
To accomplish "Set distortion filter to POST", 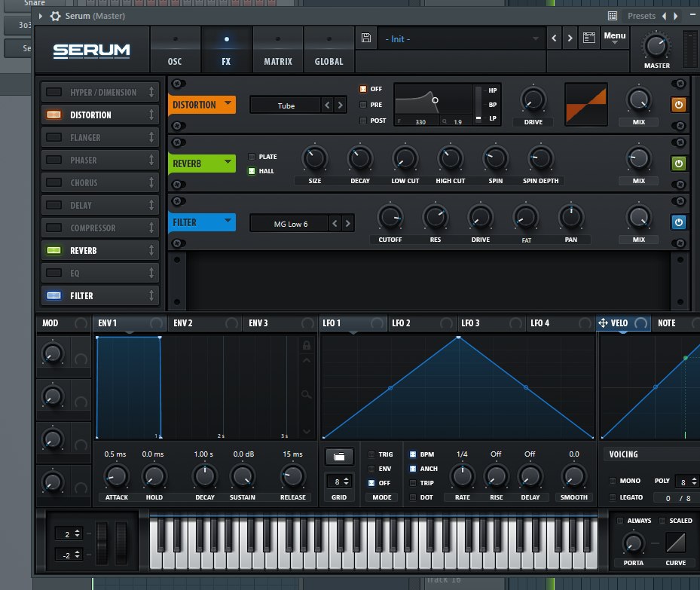I will pos(363,121).
